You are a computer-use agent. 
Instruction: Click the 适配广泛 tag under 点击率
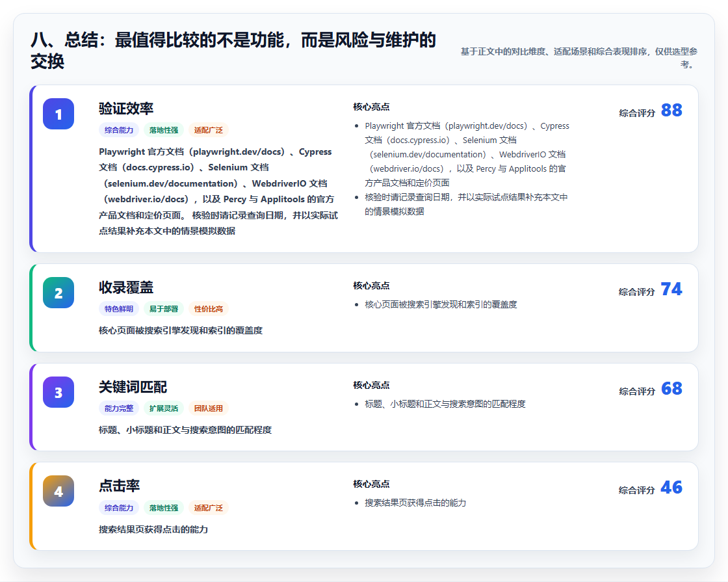coord(209,508)
